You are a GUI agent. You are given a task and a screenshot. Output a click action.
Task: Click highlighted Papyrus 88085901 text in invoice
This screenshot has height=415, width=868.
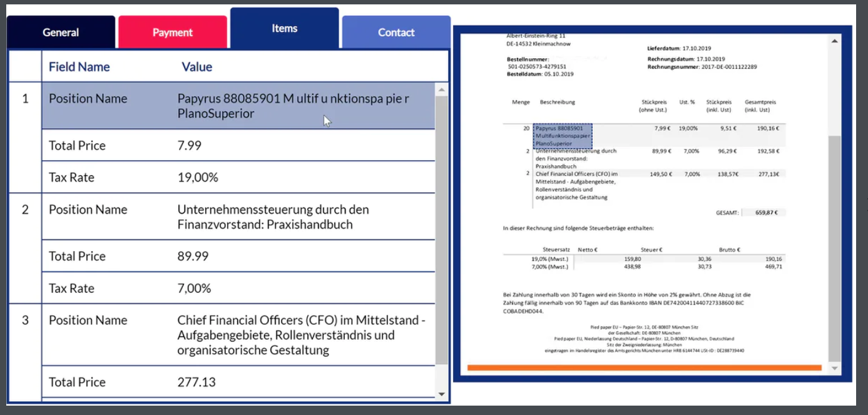[562, 136]
